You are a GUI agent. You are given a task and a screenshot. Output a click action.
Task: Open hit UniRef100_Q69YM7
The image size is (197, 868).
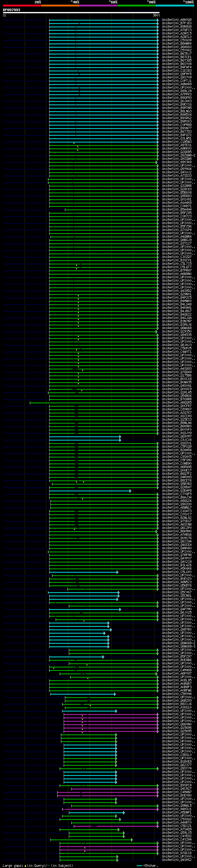[177, 436]
